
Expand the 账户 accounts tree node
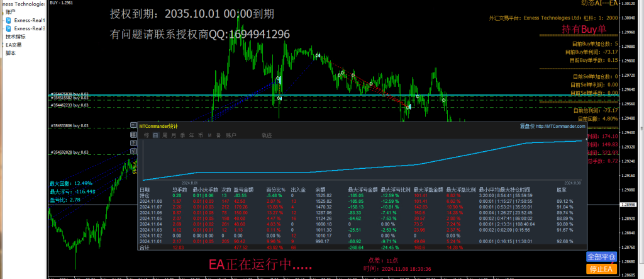click(x=10, y=11)
